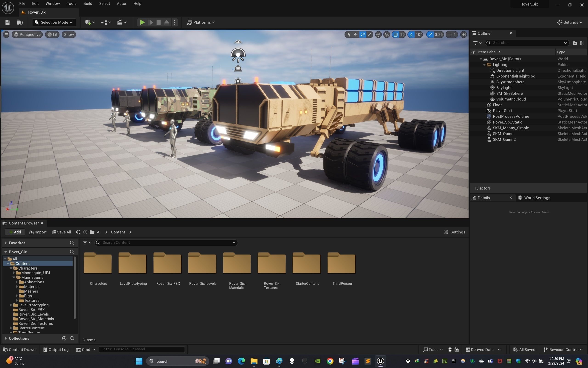Open rotation snap value 10° dropdown
This screenshot has width=588, height=368.
tap(419, 34)
